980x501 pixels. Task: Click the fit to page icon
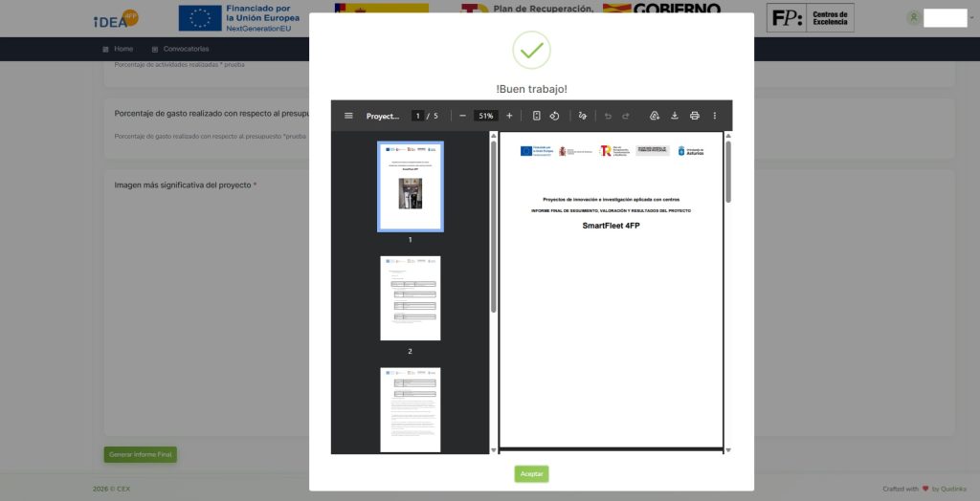[536, 116]
